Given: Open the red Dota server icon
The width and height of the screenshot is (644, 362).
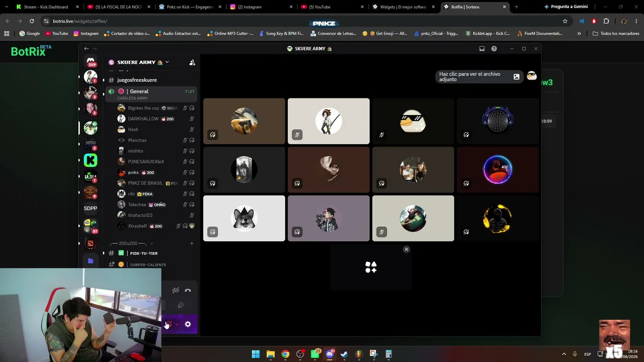Looking at the screenshot, I should (91, 243).
